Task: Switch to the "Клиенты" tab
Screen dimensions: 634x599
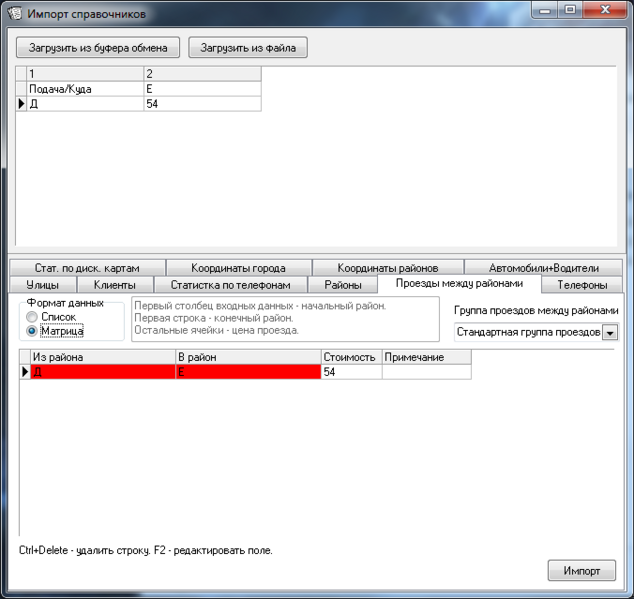Action: [x=115, y=285]
